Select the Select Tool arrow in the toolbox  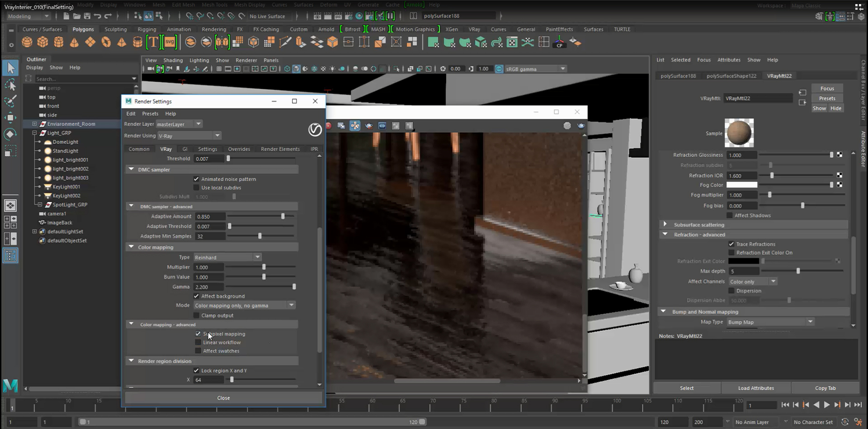[x=11, y=68]
